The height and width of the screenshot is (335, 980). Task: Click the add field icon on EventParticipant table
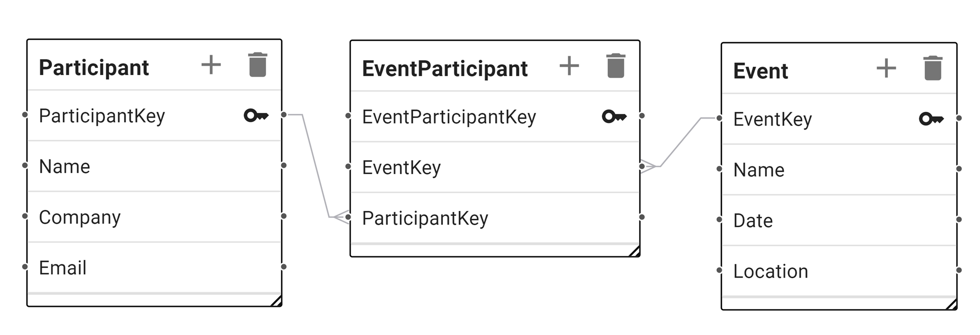coord(569,66)
